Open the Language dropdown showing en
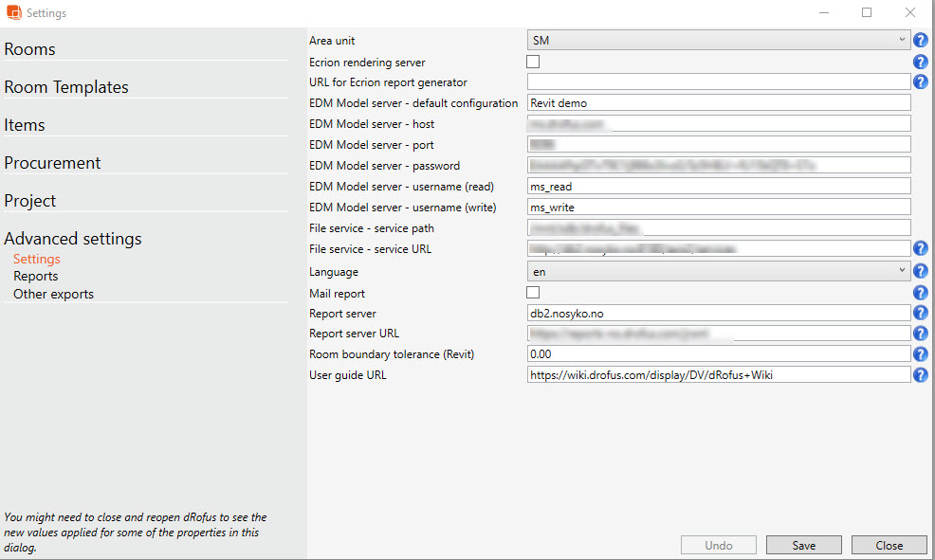The width and height of the screenshot is (935, 560). [x=718, y=272]
